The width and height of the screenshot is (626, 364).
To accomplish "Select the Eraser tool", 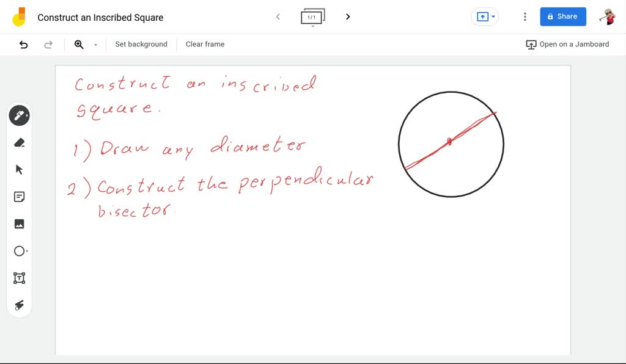I will point(19,142).
